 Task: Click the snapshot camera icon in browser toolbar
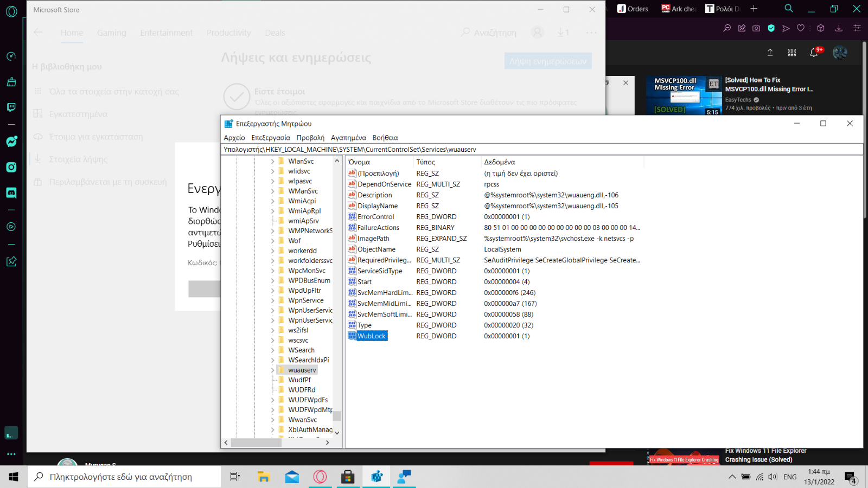pos(756,28)
